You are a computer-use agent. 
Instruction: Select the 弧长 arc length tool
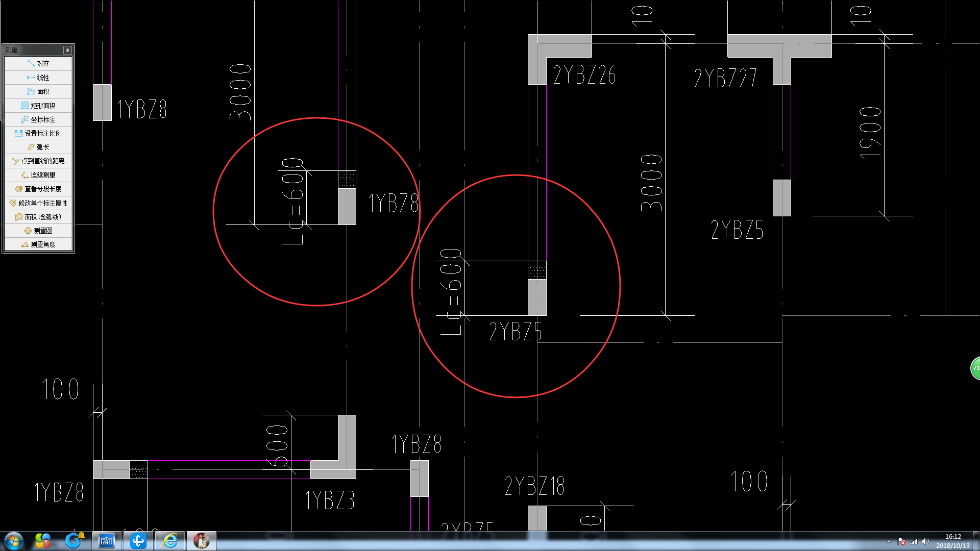[38, 147]
